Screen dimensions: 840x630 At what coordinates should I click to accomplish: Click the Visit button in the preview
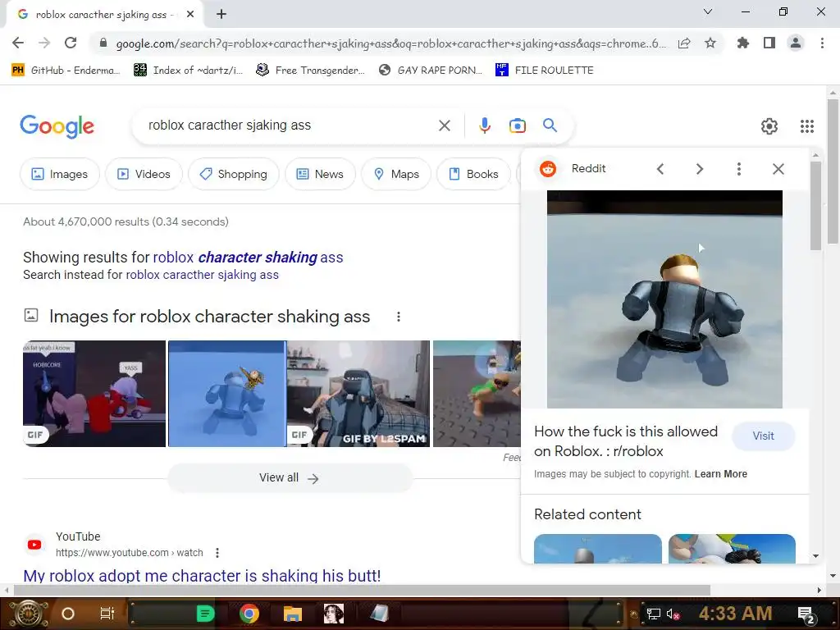pyautogui.click(x=763, y=436)
